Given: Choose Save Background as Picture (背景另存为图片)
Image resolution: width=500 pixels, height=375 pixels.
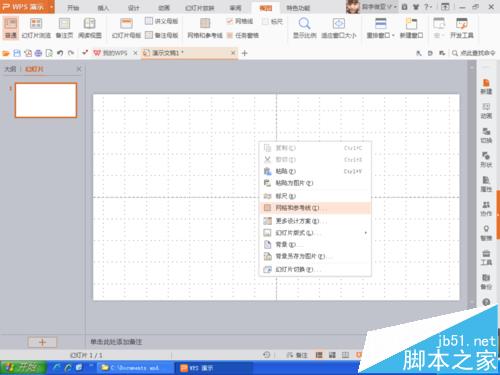Looking at the screenshot, I should click(316, 256).
